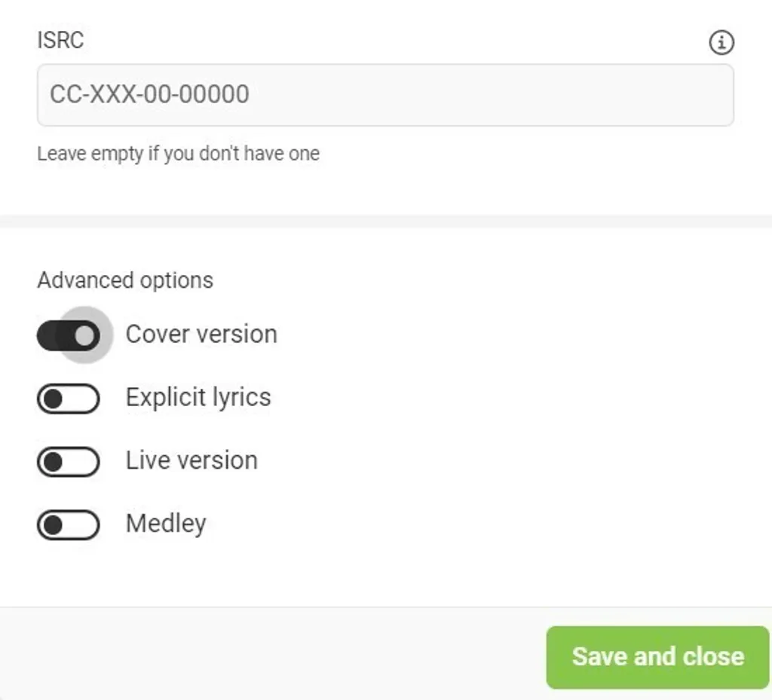
Task: Click the Cover version toggle's highlighted knob
Action: click(85, 335)
